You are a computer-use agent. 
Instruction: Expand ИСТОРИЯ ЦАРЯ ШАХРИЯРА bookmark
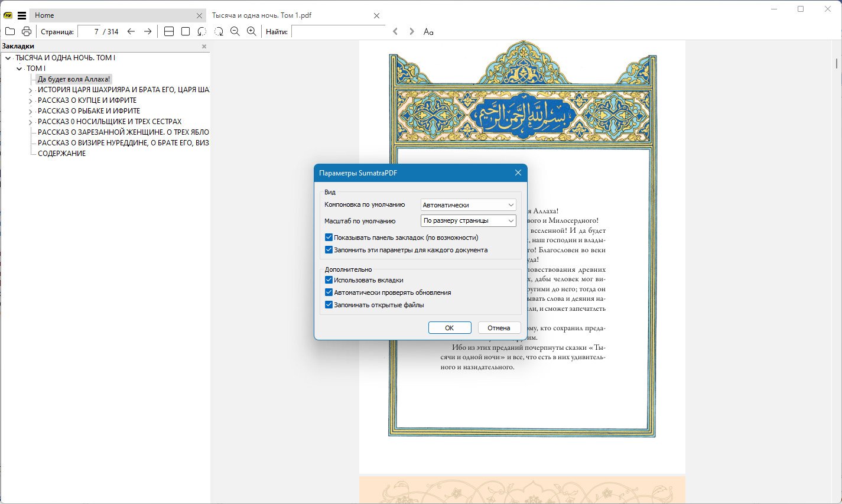[31, 90]
